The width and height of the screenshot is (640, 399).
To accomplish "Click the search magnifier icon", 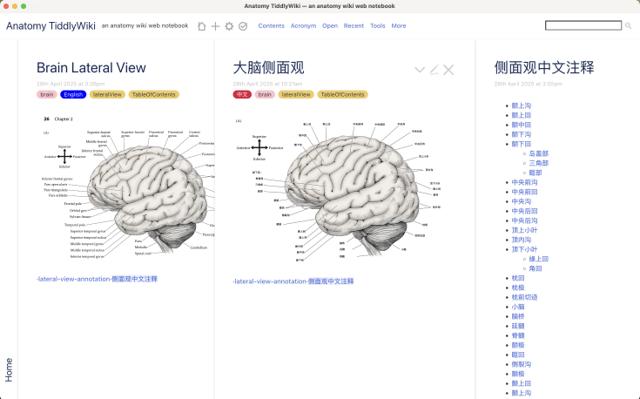I will [628, 26].
